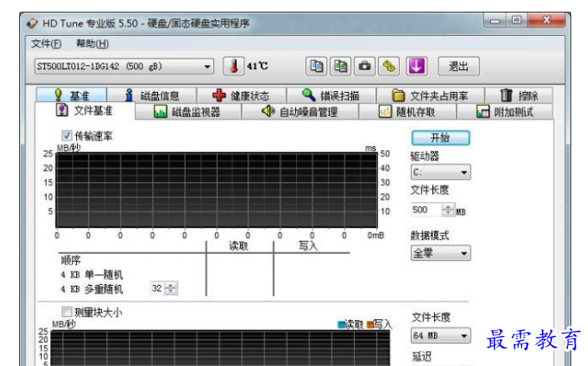588x366 pixels.
Task: Click the 延迟 label
Action: [422, 356]
